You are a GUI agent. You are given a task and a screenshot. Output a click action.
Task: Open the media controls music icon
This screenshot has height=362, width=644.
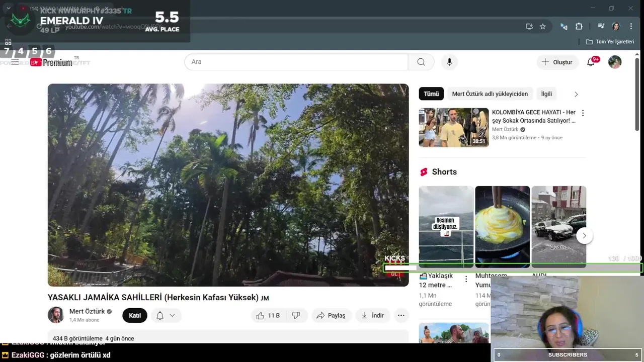601,26
